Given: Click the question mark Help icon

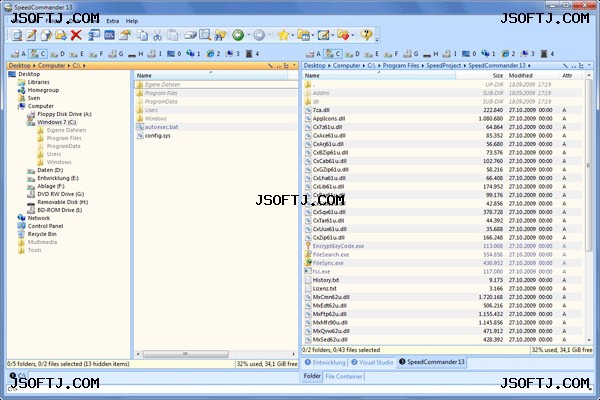Looking at the screenshot, I should click(366, 35).
